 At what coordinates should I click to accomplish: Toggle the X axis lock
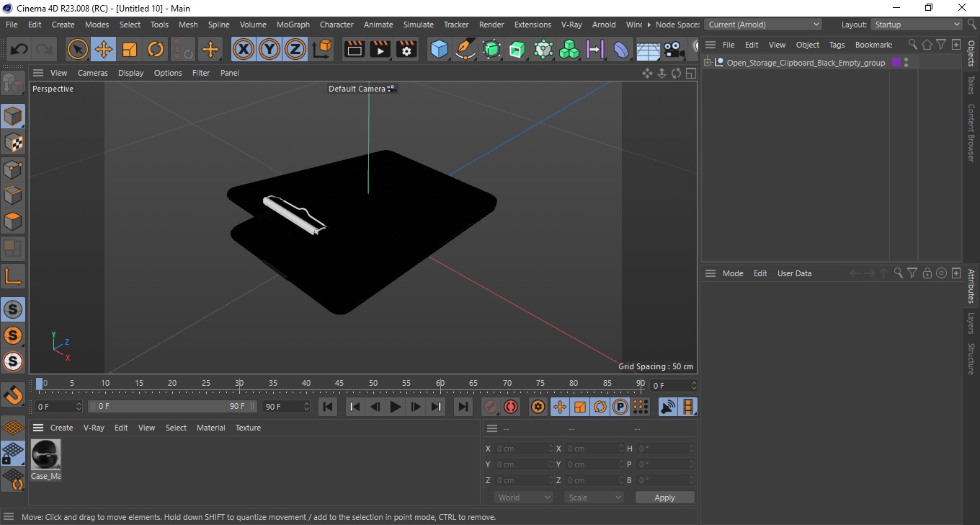244,50
